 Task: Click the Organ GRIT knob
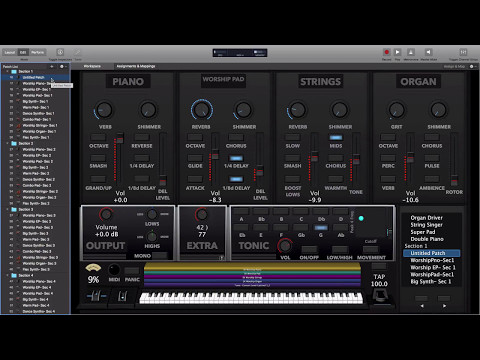(x=396, y=110)
